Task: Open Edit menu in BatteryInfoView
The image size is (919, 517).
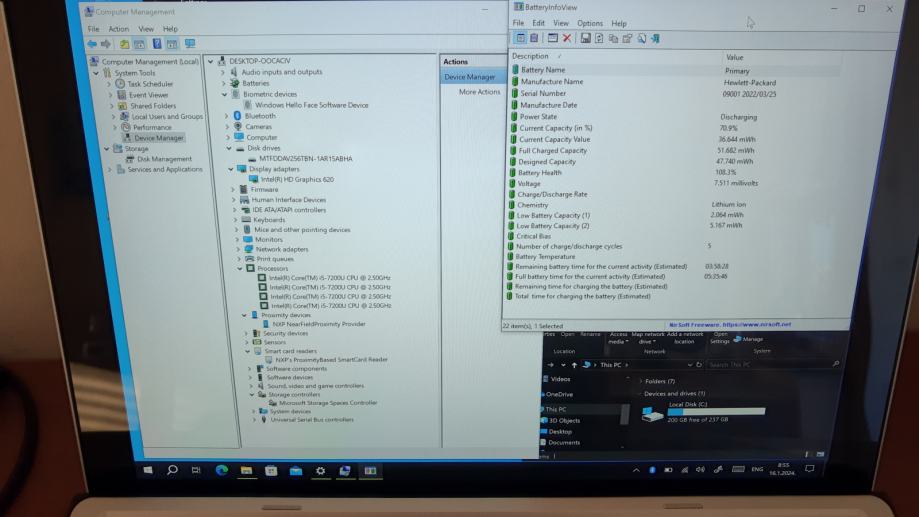Action: [538, 23]
